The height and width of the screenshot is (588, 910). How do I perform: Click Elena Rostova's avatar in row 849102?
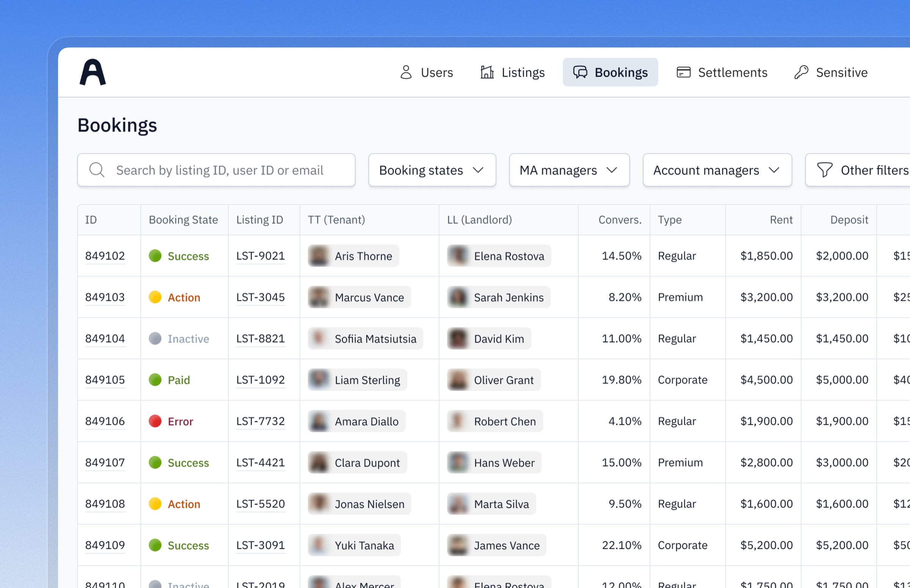click(458, 256)
